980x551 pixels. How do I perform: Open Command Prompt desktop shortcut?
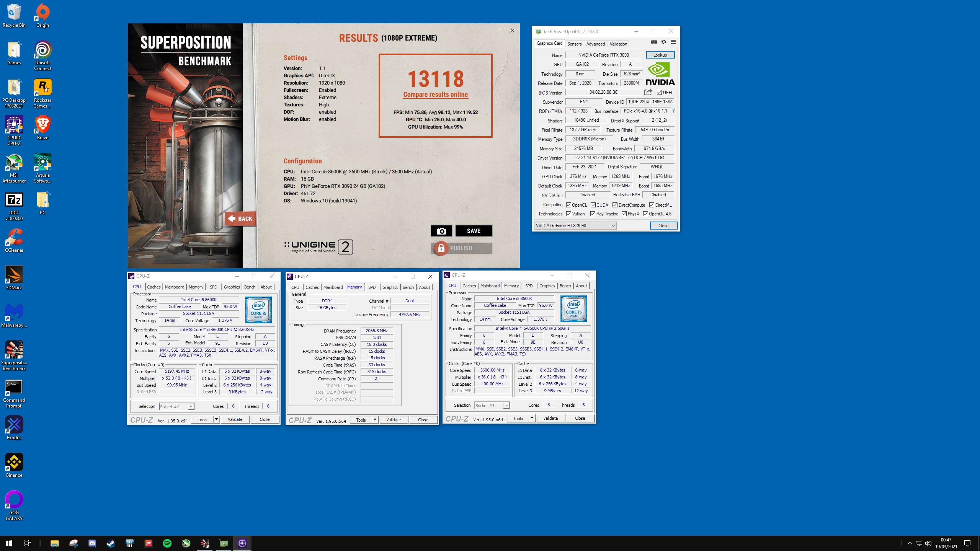tap(14, 394)
